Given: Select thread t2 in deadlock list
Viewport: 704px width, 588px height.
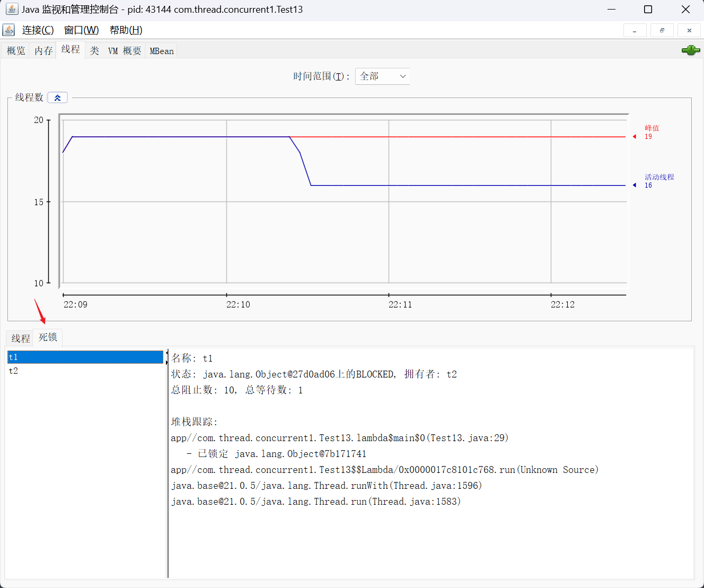Looking at the screenshot, I should click(x=14, y=371).
